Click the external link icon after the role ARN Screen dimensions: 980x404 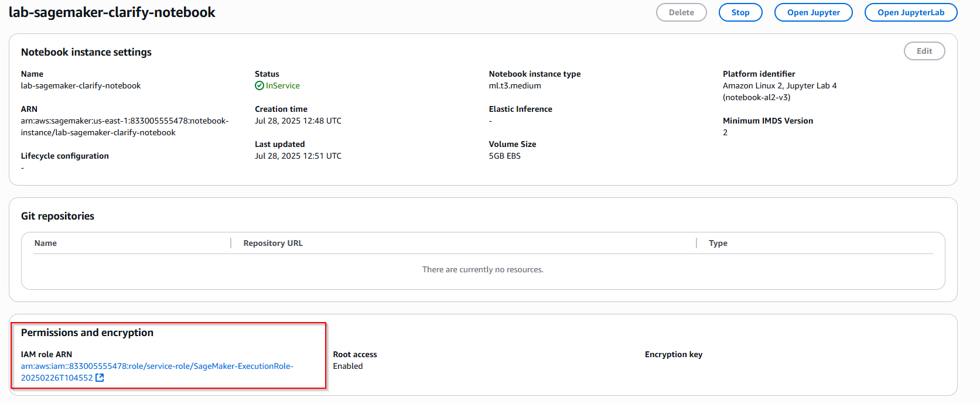click(x=100, y=378)
